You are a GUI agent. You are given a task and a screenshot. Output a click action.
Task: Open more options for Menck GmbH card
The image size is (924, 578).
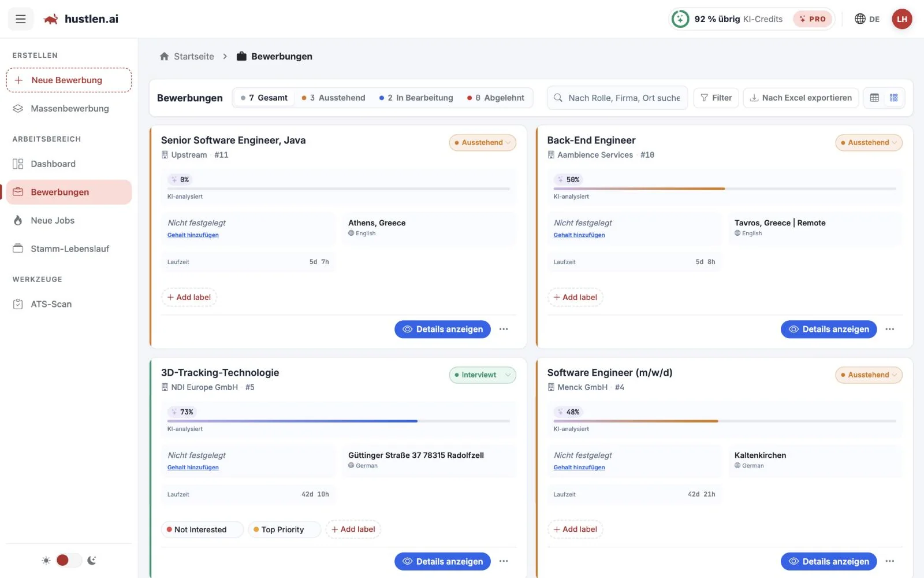click(x=890, y=561)
